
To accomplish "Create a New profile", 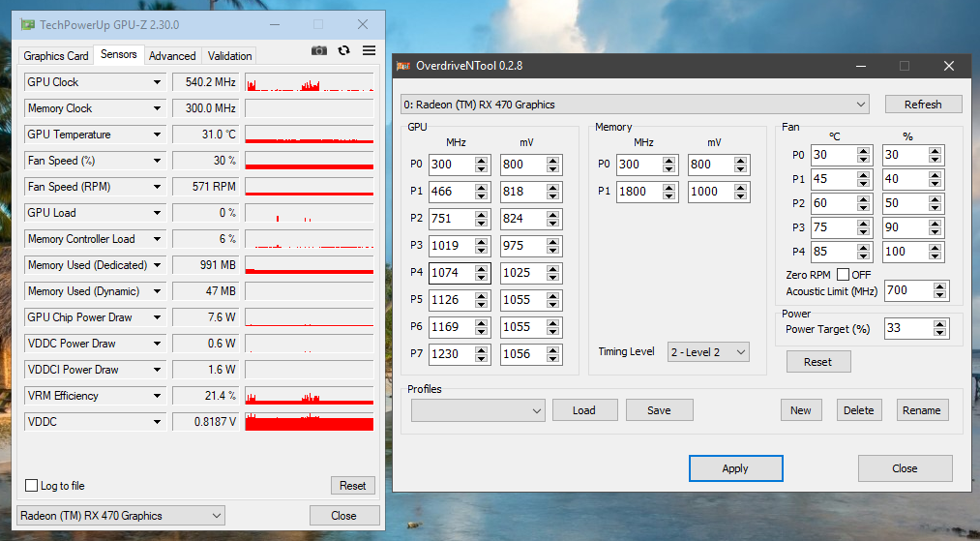I will (x=801, y=410).
